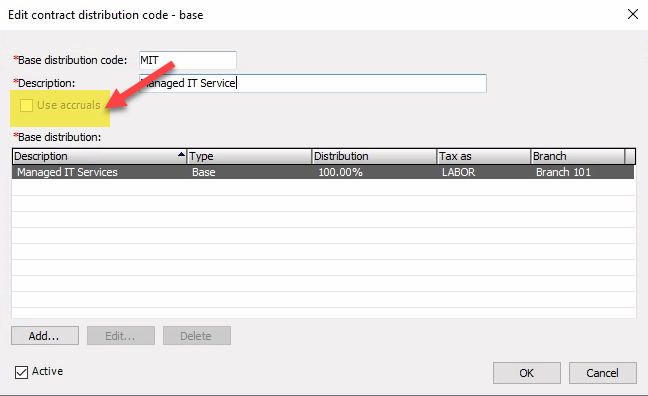Uncheck the Active checkbox
The image size is (648, 396).
click(x=21, y=372)
